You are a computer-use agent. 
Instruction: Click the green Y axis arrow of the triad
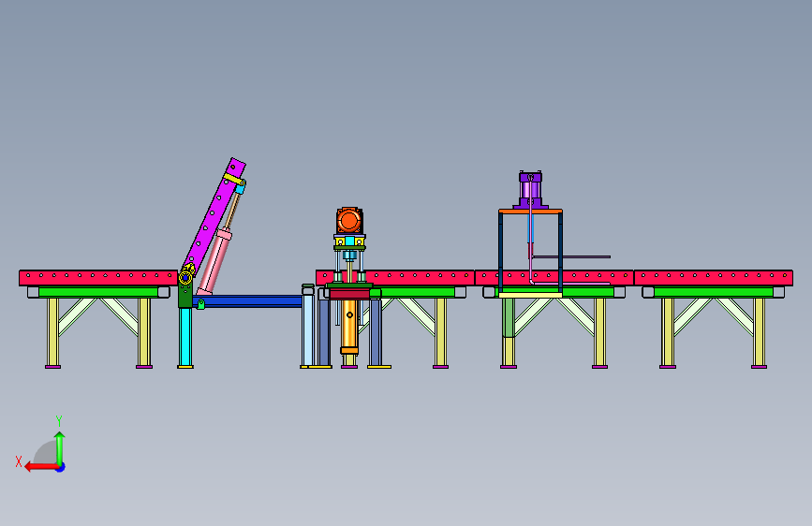(60, 447)
